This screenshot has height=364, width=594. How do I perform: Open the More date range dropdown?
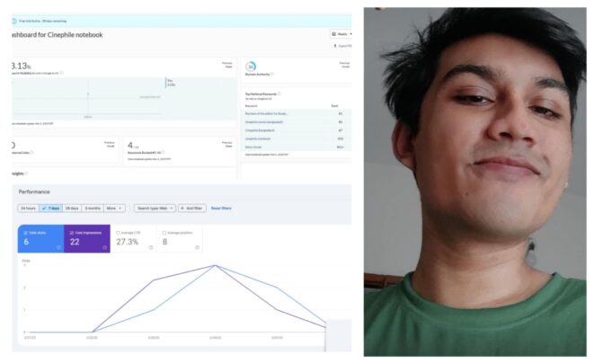tap(114, 208)
